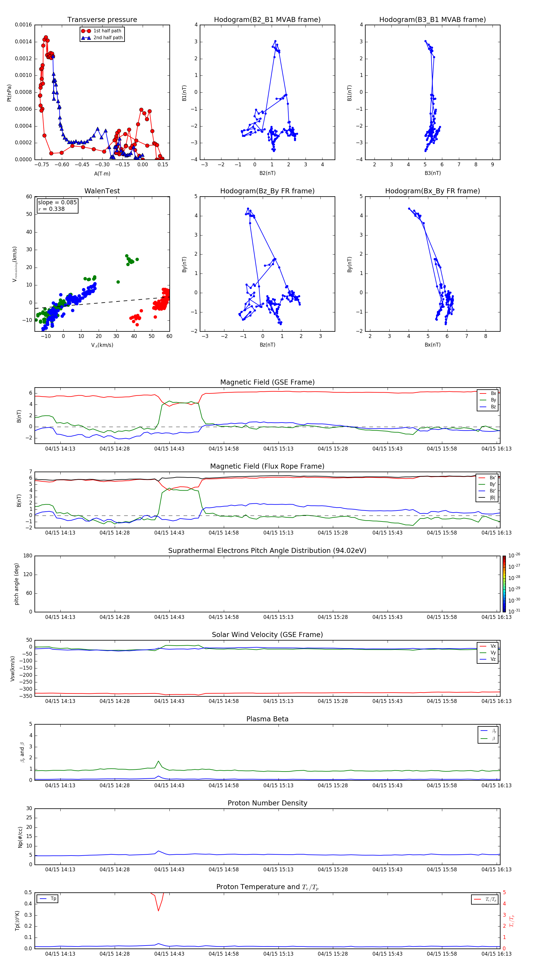Viewport: 535px width, 980px height.
Task: Click the density peak in Proton Number Density plot
Action: pyautogui.click(x=158, y=851)
